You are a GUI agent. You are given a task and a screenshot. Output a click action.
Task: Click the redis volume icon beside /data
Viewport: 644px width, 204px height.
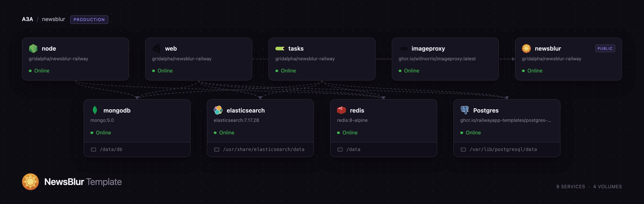click(x=340, y=150)
